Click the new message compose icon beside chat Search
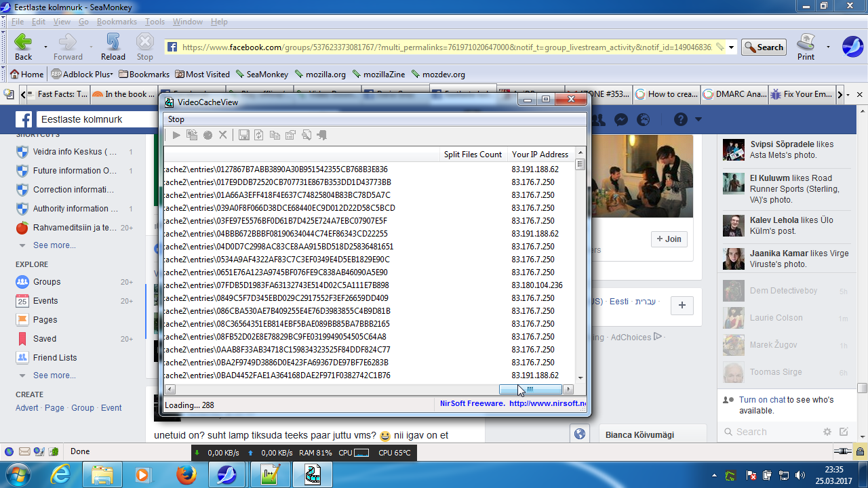This screenshot has width=868, height=488. 844,432
